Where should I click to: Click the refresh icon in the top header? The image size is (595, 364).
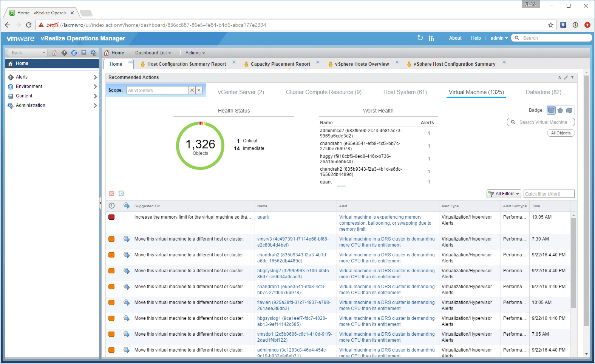coord(420,38)
